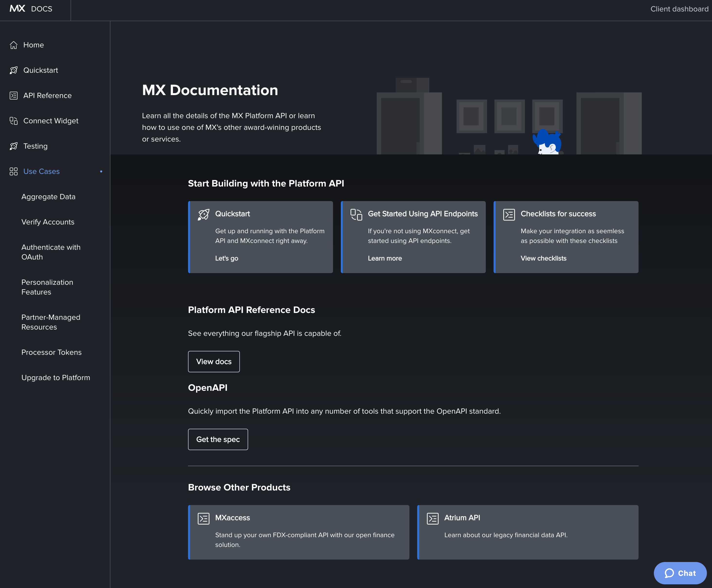Click the Client dashboard link
This screenshot has width=712, height=588.
679,9
